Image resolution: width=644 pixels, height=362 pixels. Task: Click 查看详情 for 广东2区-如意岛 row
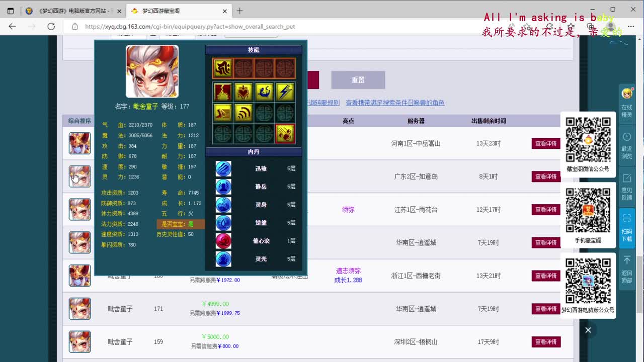pos(546,176)
